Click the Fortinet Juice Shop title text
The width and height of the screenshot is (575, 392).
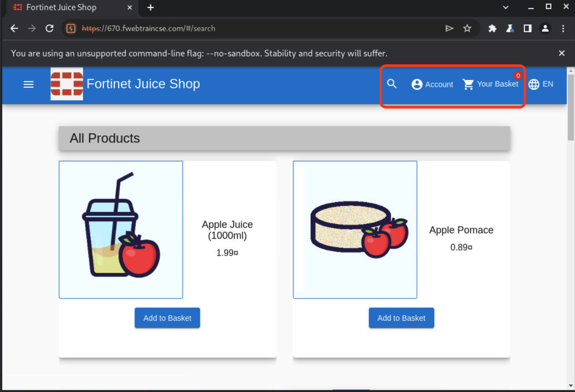coord(143,84)
